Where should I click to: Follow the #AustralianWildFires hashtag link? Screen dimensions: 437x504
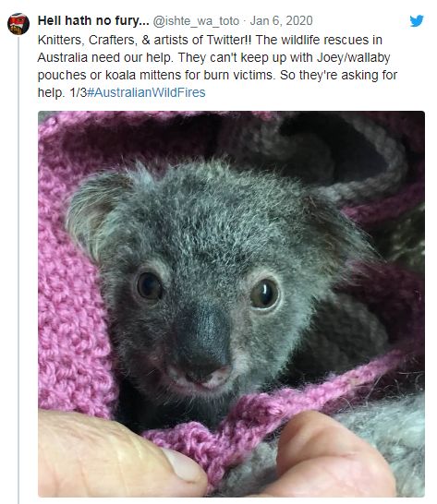(146, 92)
